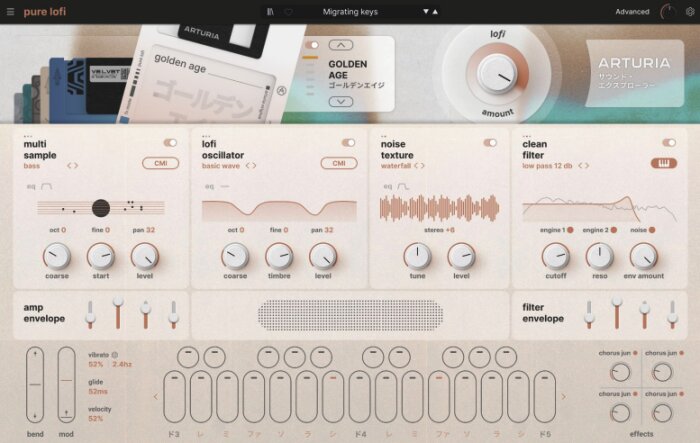Click the filter reso knob
The height and width of the screenshot is (443, 700).
(600, 256)
